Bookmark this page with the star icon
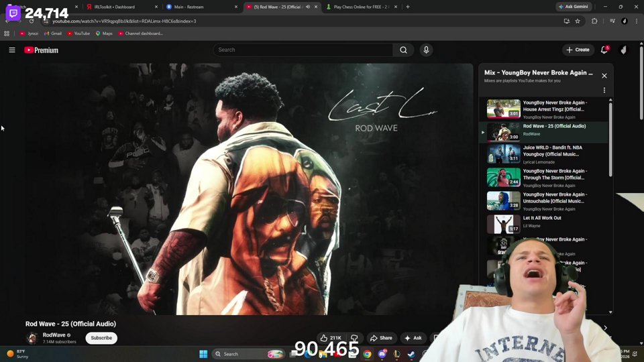The width and height of the screenshot is (644, 362). [x=578, y=21]
